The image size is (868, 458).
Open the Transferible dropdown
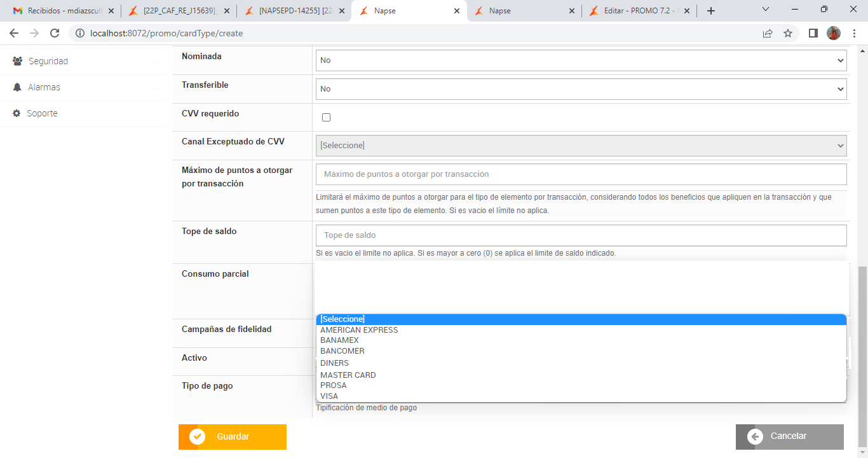click(581, 89)
